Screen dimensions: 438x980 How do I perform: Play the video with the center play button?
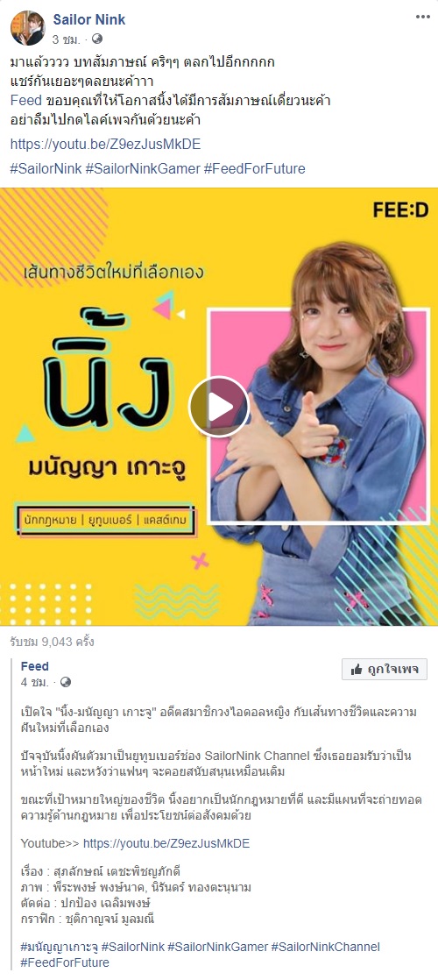(219, 407)
